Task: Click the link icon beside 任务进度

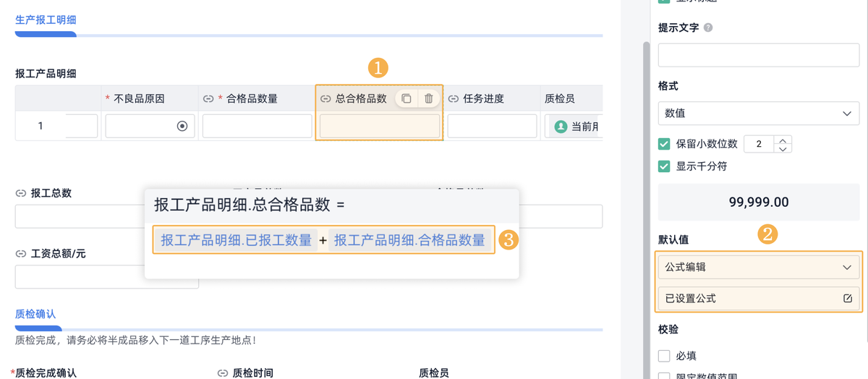Action: click(454, 99)
